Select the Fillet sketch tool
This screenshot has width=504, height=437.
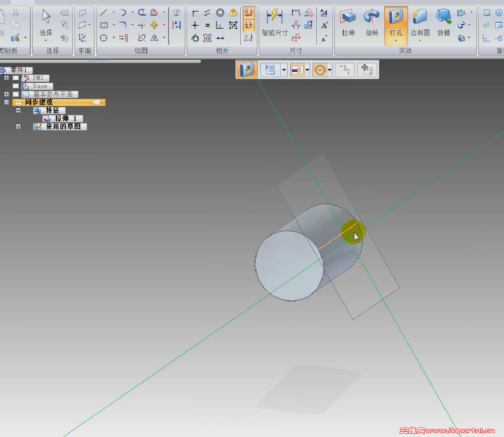pyautogui.click(x=123, y=25)
